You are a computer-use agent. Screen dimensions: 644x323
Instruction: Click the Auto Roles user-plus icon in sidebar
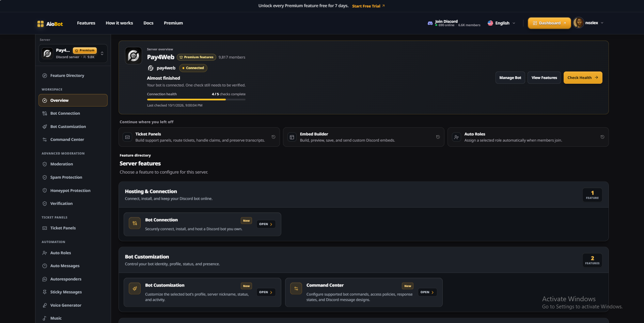tap(45, 253)
